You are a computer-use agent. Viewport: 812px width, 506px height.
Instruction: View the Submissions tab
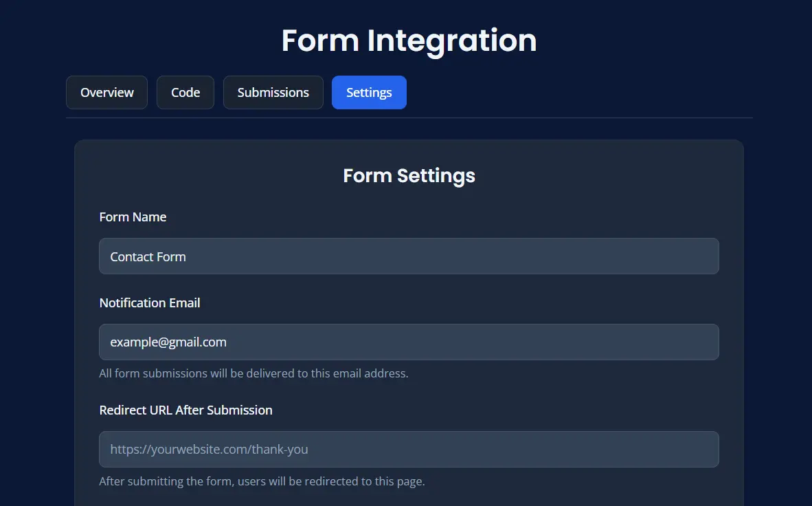(273, 92)
